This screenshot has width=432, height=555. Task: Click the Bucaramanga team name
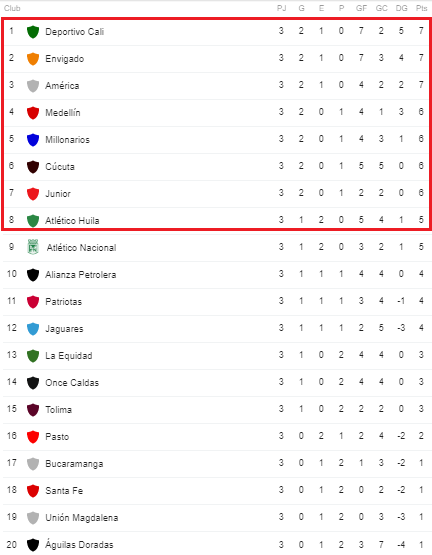click(74, 464)
